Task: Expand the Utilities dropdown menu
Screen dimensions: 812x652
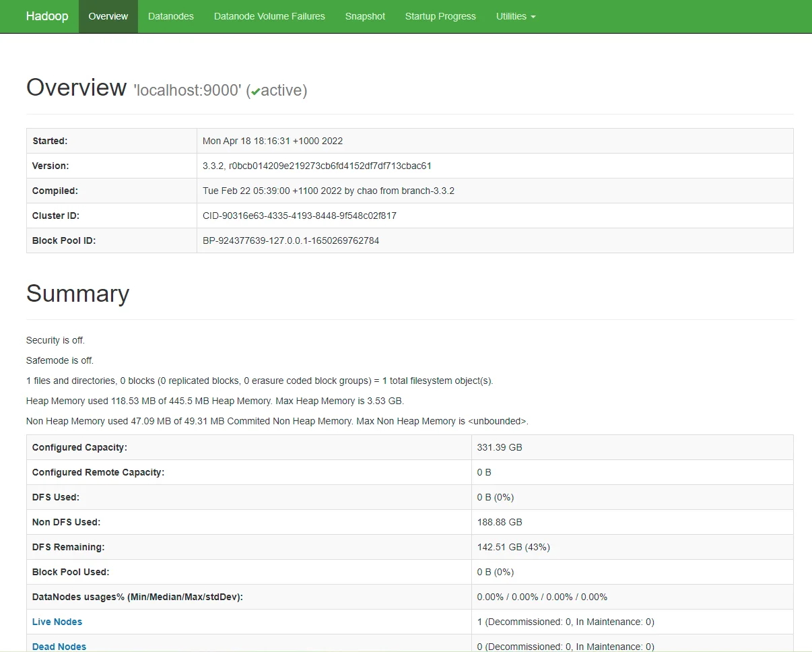Action: pos(516,16)
